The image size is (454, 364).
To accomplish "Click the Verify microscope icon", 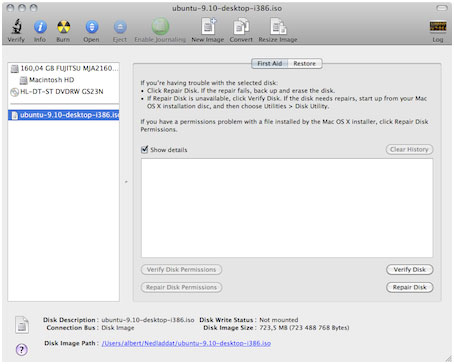I will tap(16, 27).
